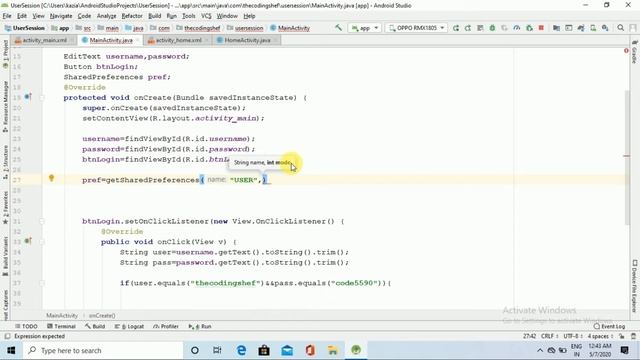Viewport: 640px width, 360px height.
Task: Click the override gutter icon on line 33
Action: pos(28,241)
